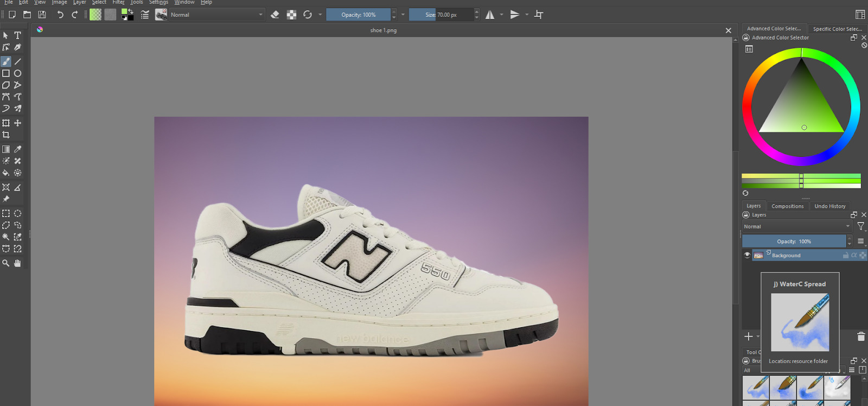
Task: Open the Settings menu
Action: tap(158, 2)
